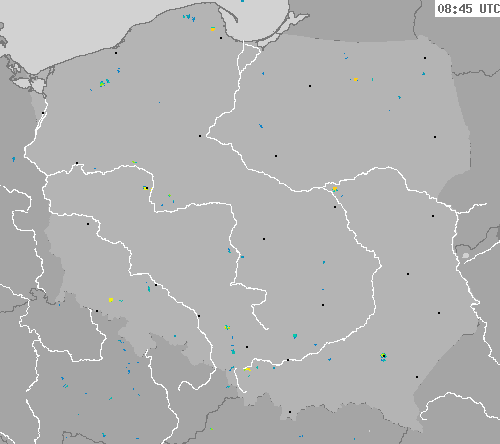Select the Łódź city dot in central Poland

click(x=264, y=239)
